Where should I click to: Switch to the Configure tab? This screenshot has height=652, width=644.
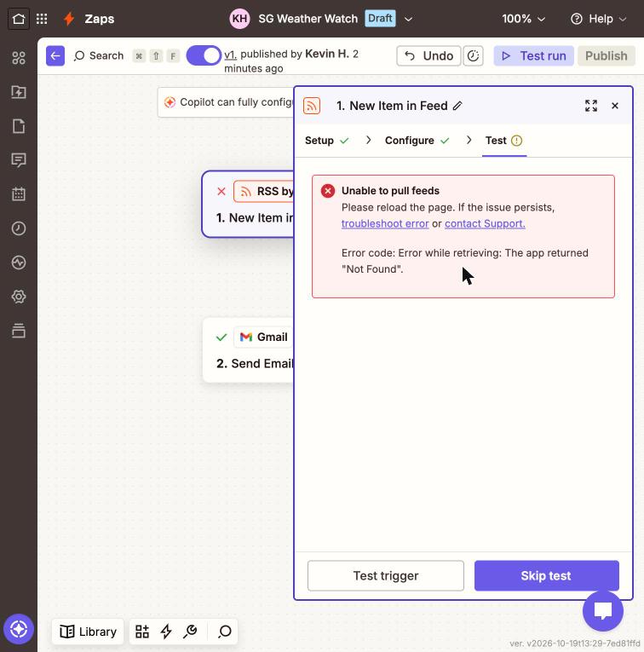click(x=417, y=141)
